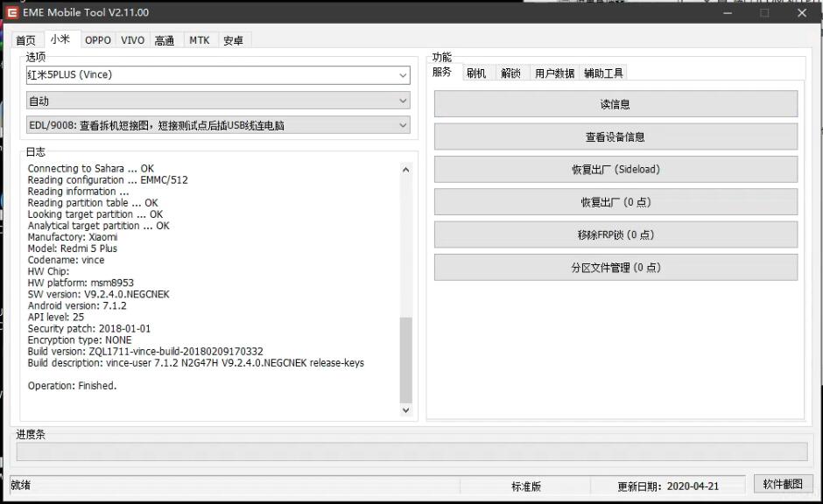The width and height of the screenshot is (823, 504).
Task: Click the log scrollbar thumb
Action: pos(405,360)
